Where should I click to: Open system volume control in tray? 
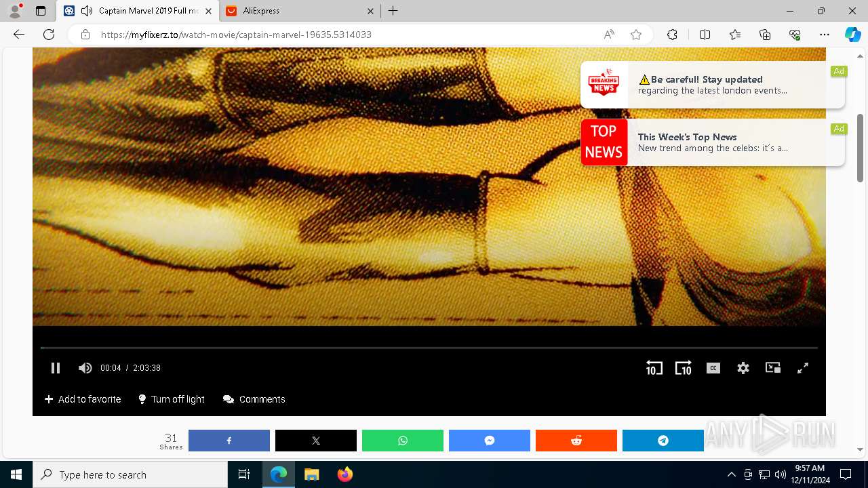coord(781,474)
